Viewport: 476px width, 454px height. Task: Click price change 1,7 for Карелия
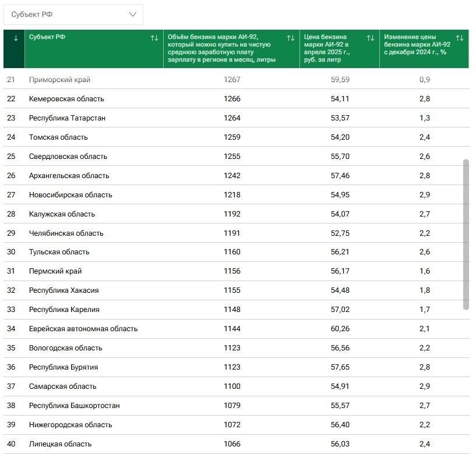click(x=425, y=309)
